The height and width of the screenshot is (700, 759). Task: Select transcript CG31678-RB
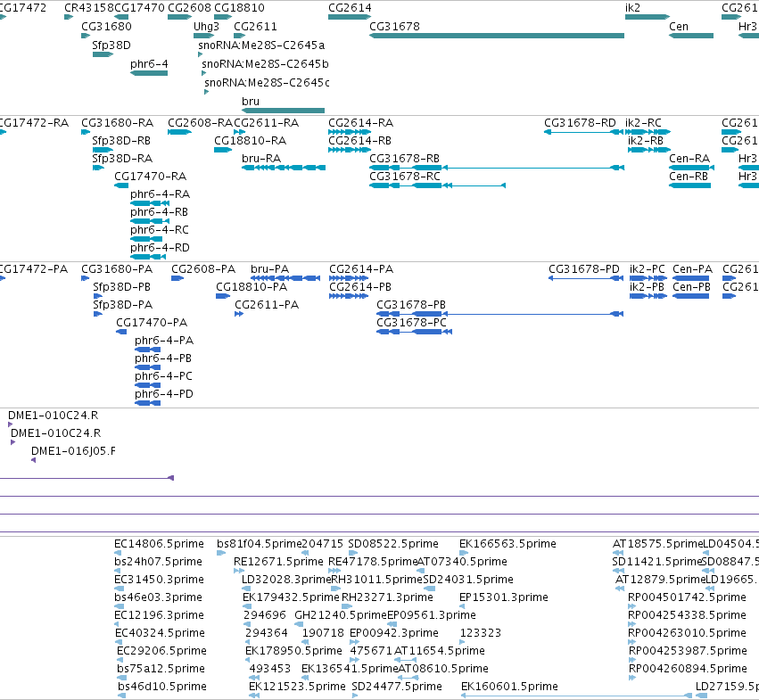[x=497, y=168]
